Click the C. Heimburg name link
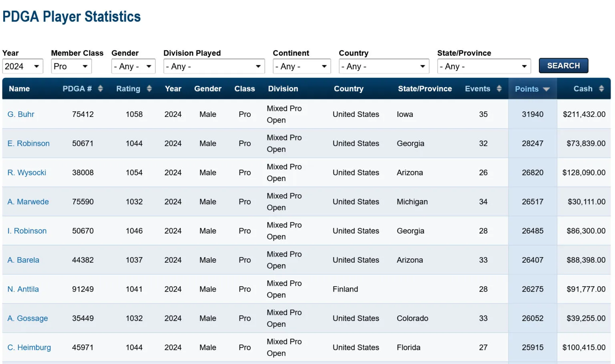Viewport: 615px width, 364px height. click(x=29, y=348)
